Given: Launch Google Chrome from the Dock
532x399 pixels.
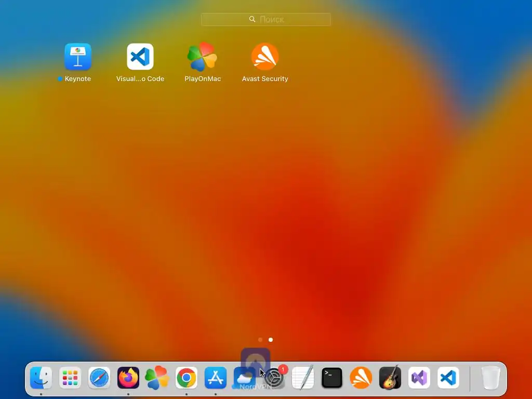Looking at the screenshot, I should click(187, 378).
